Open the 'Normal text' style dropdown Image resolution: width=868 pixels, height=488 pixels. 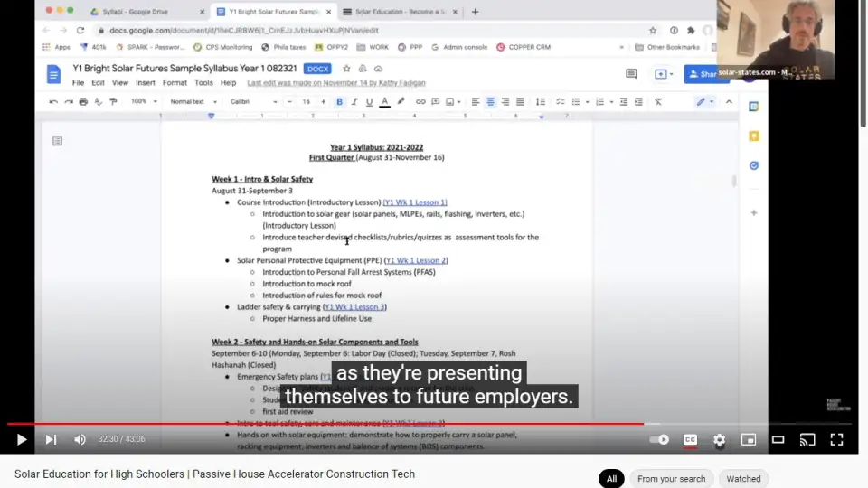193,102
